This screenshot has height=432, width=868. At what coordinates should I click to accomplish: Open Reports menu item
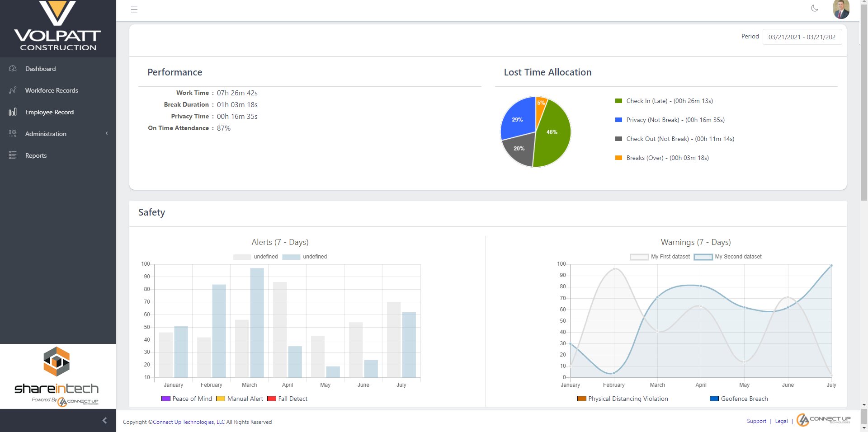coord(58,155)
